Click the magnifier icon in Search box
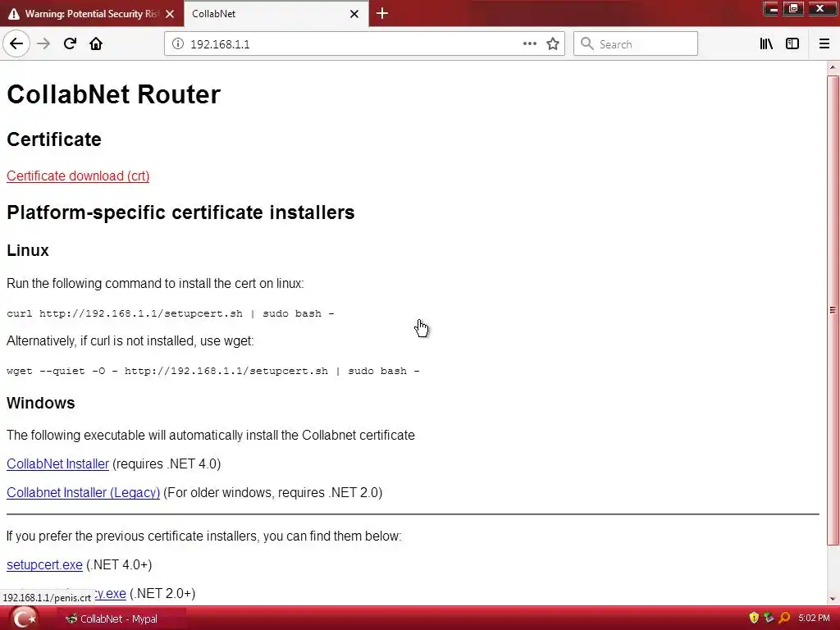The image size is (840, 630). click(587, 44)
